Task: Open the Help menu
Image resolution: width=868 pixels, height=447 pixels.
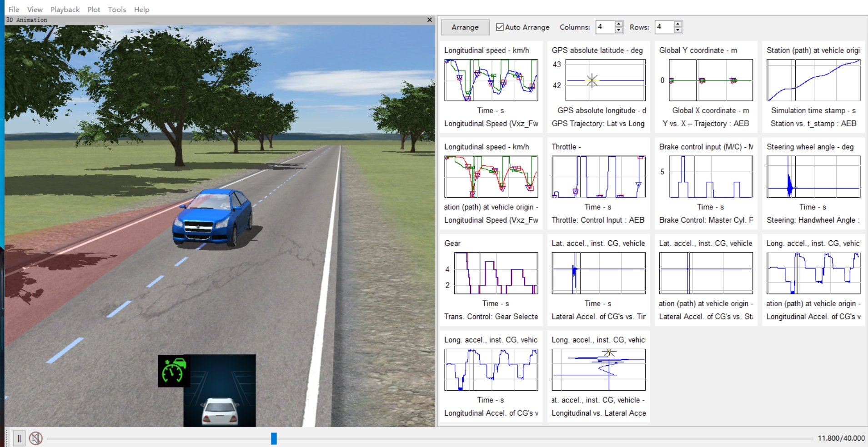Action: click(141, 10)
